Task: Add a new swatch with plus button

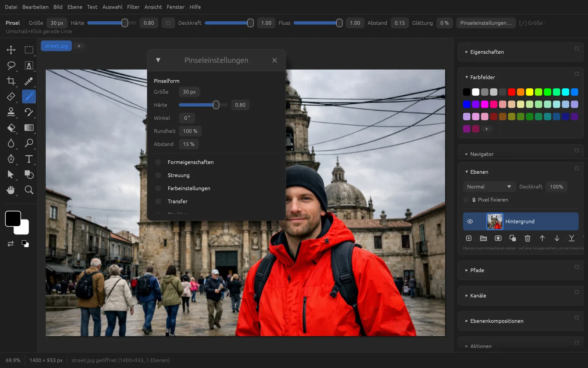Action: pyautogui.click(x=486, y=129)
